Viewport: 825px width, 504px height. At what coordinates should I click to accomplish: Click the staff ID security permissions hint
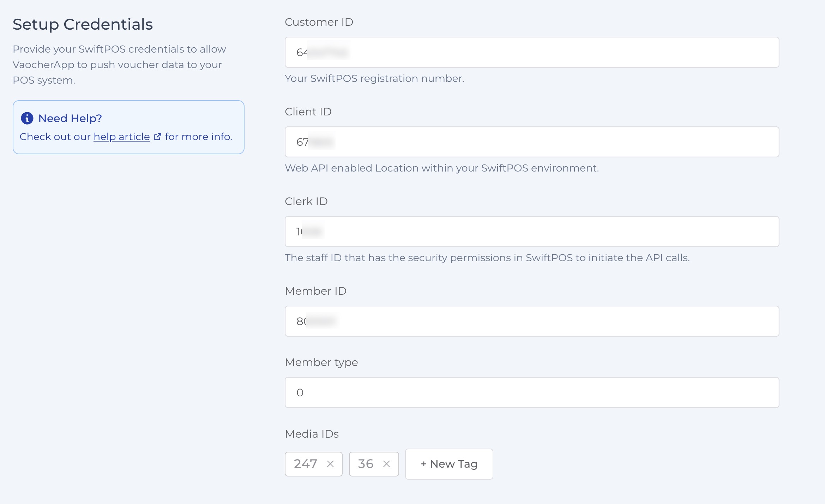pos(487,258)
